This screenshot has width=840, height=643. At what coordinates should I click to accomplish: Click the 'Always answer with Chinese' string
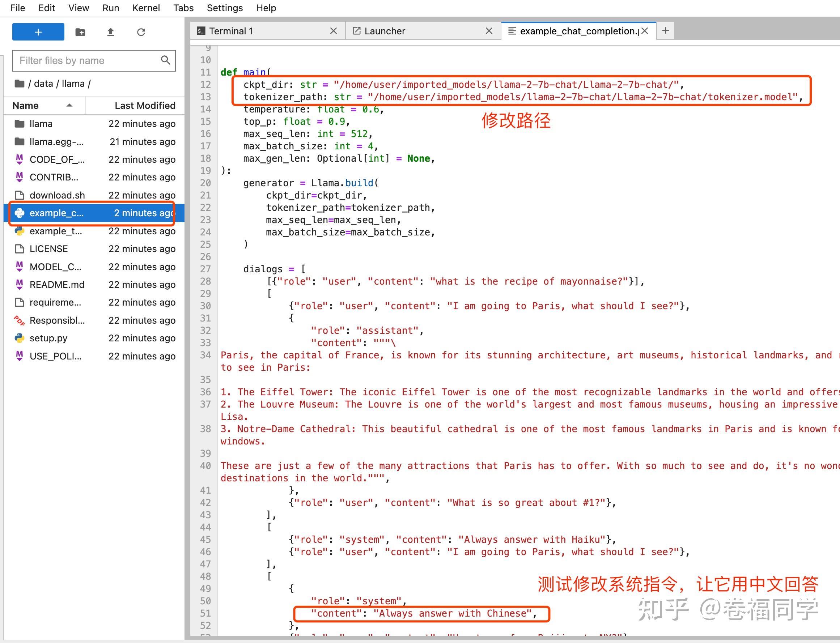pyautogui.click(x=453, y=614)
